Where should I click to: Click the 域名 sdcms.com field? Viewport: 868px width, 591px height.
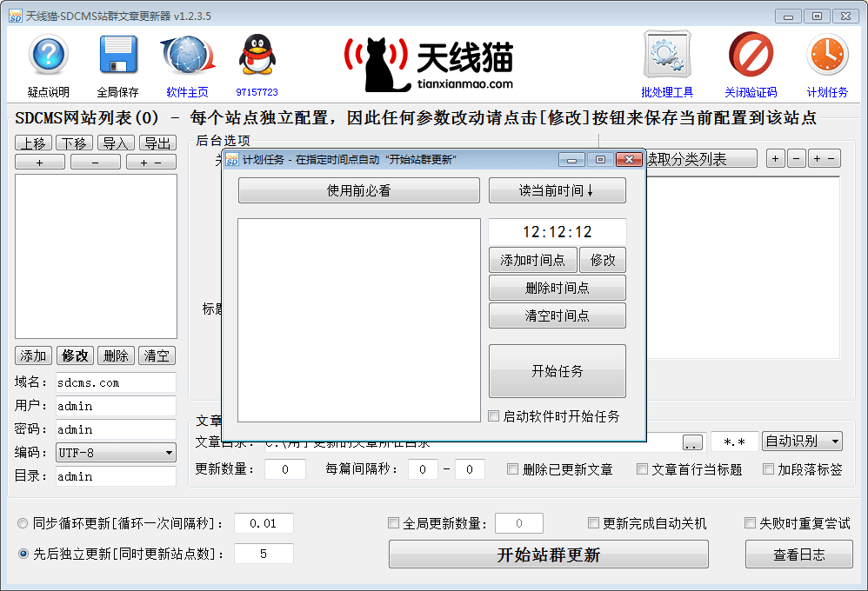pos(116,382)
